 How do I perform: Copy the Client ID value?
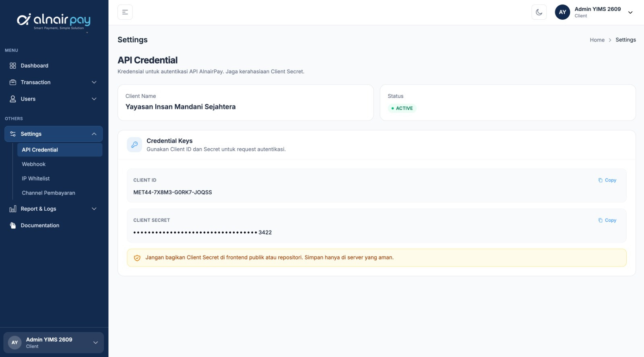coord(607,180)
